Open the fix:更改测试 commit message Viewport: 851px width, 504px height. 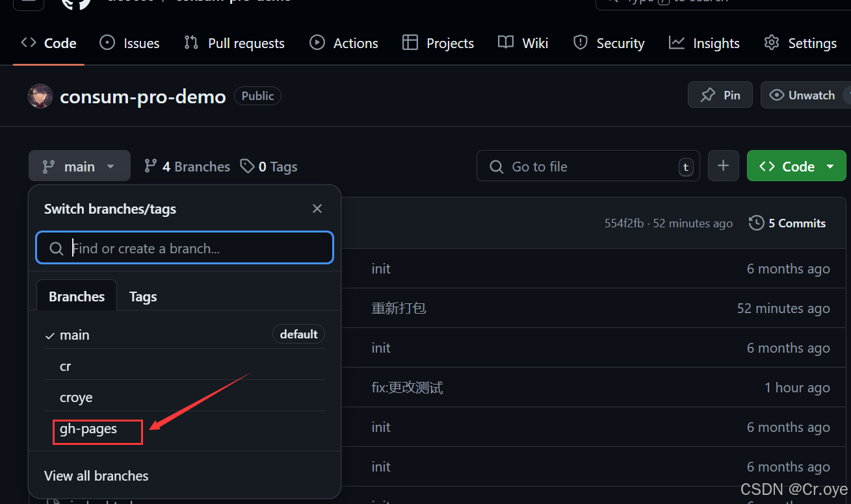[407, 387]
